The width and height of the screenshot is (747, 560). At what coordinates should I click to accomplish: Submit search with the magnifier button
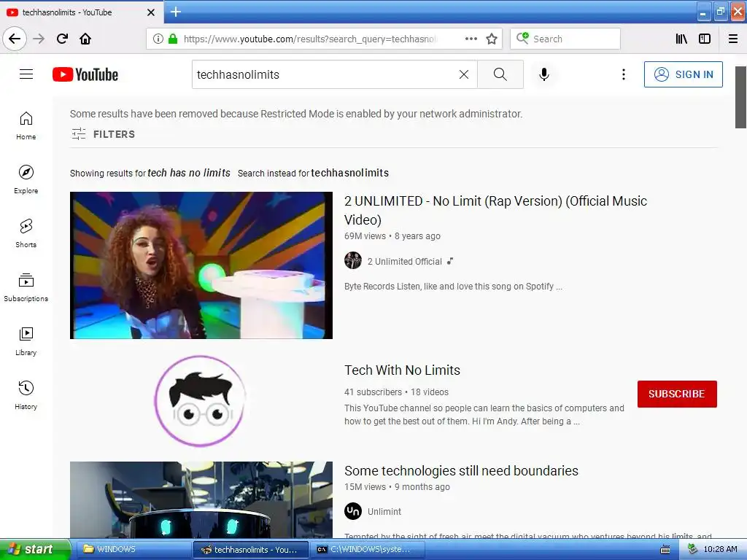(500, 74)
